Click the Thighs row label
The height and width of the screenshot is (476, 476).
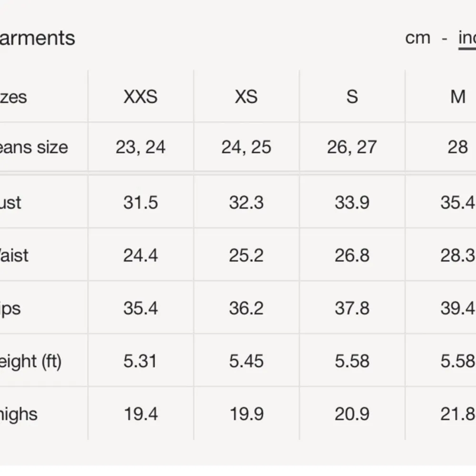click(19, 414)
